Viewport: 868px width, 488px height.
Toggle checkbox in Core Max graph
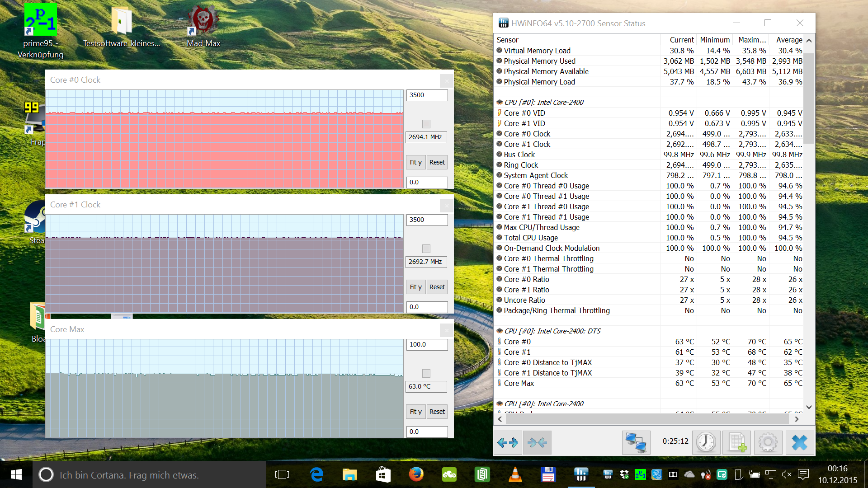(x=426, y=373)
